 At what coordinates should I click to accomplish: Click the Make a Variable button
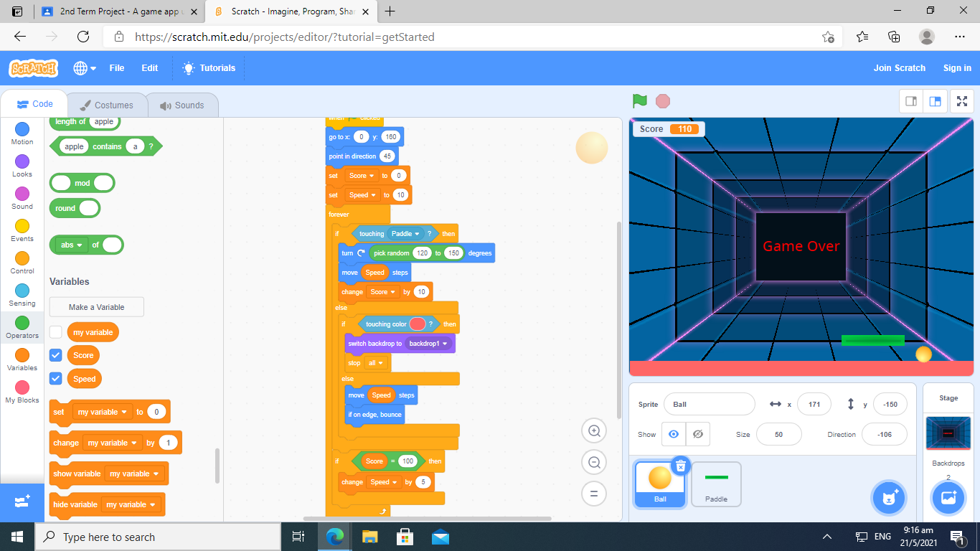[x=97, y=307]
